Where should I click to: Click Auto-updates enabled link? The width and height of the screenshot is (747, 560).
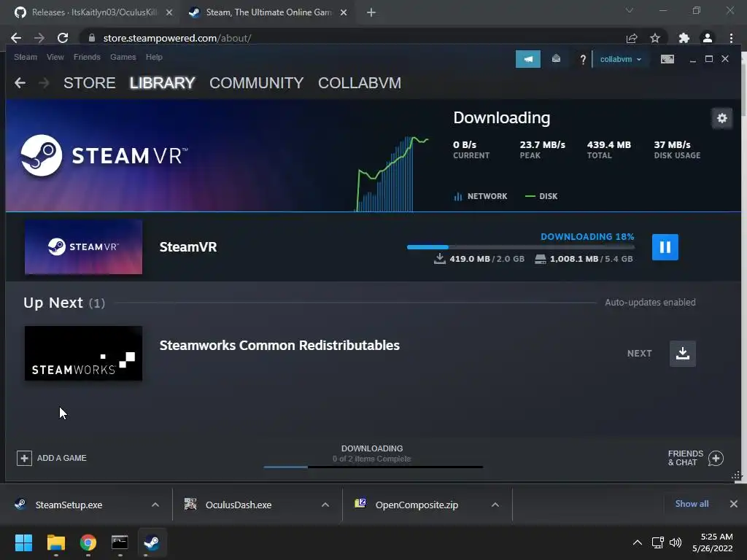pos(650,303)
